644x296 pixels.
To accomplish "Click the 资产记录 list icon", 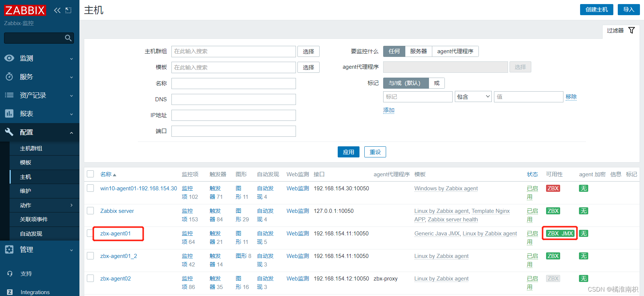I will click(9, 95).
